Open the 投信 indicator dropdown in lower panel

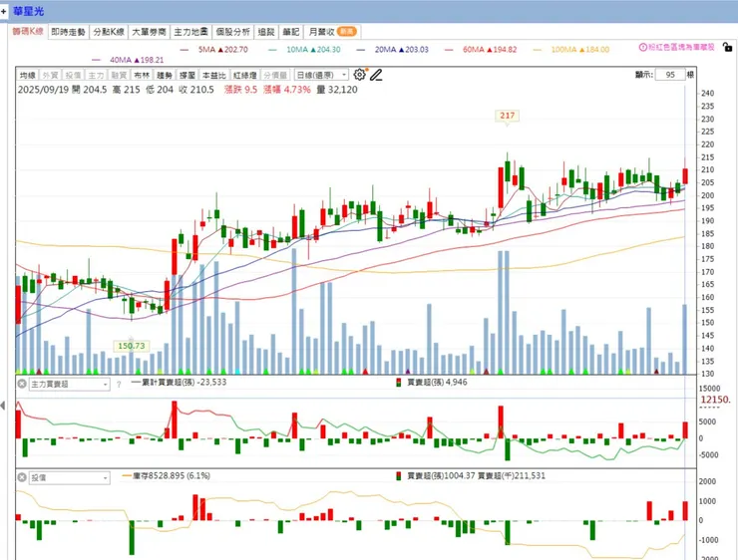coord(69,477)
